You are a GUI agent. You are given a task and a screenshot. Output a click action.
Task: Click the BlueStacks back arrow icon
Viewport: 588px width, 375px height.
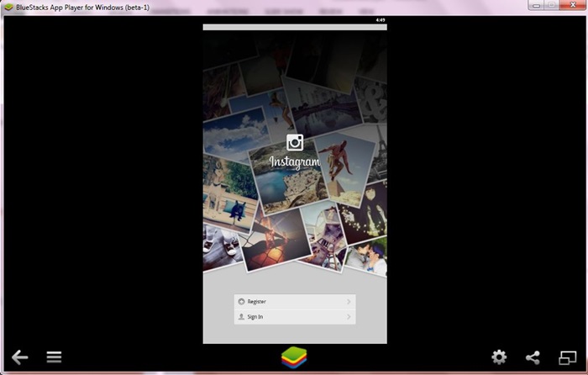(20, 357)
